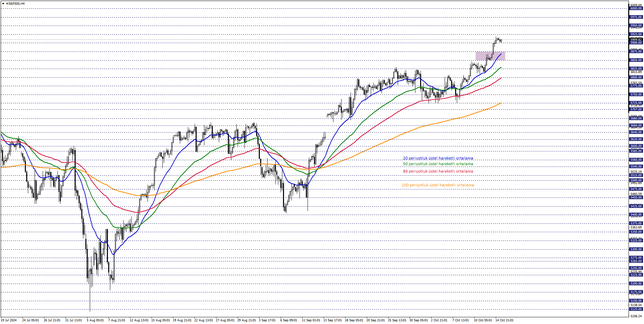Click the '12 Aug 13:01' time axis label
This screenshot has width=644, height=324.
[139, 320]
